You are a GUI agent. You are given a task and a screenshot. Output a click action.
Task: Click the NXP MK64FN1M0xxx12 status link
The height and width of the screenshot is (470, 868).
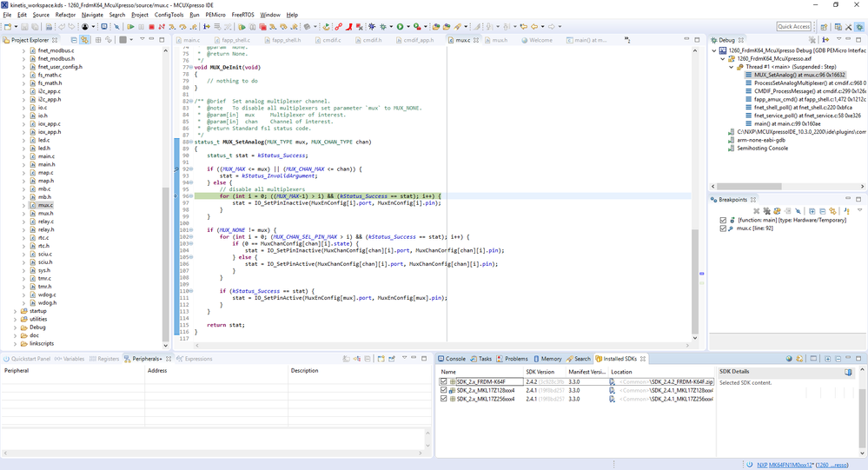783,465
